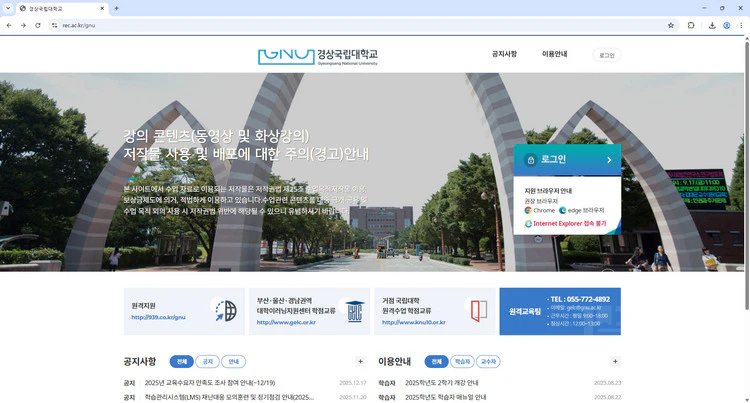Select the 공지 filter tab under 공지사항
This screenshot has width=750, height=403.
pos(207,361)
